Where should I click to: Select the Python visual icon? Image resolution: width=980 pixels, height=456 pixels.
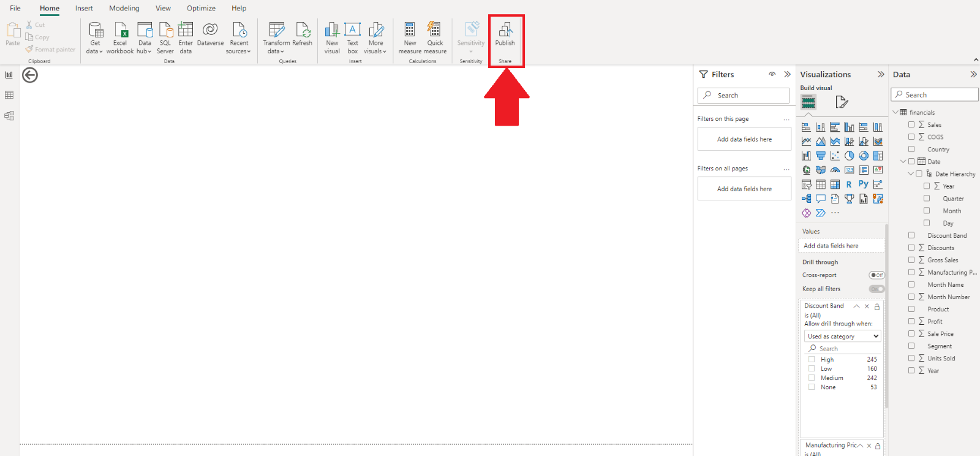[x=863, y=184]
